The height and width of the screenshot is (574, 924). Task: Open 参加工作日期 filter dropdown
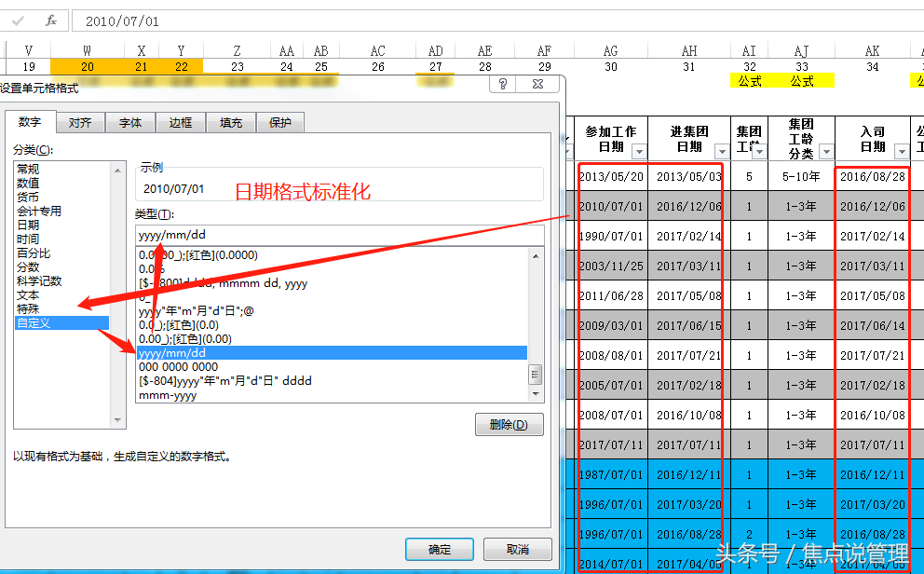coord(639,152)
